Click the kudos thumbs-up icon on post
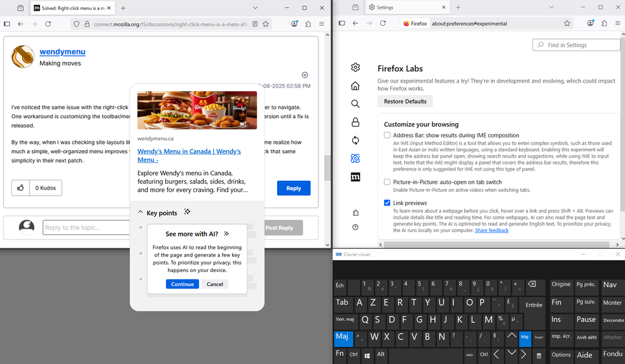 (21, 188)
